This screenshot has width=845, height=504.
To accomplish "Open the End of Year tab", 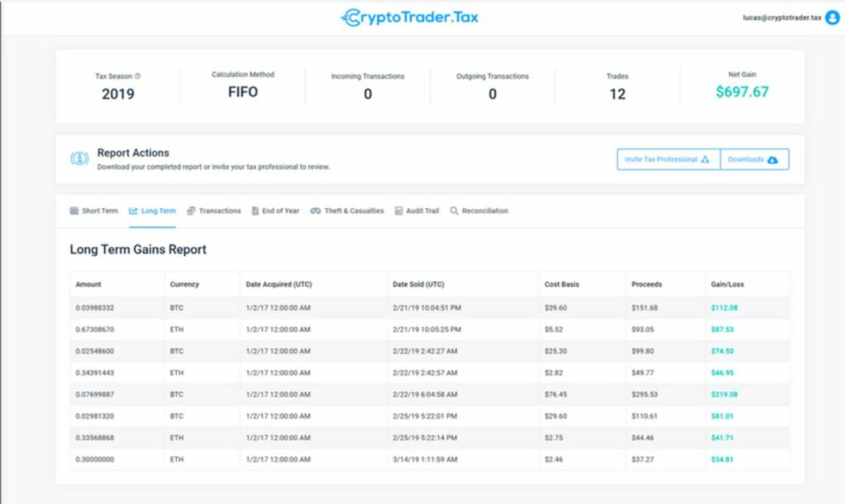I will pos(276,210).
